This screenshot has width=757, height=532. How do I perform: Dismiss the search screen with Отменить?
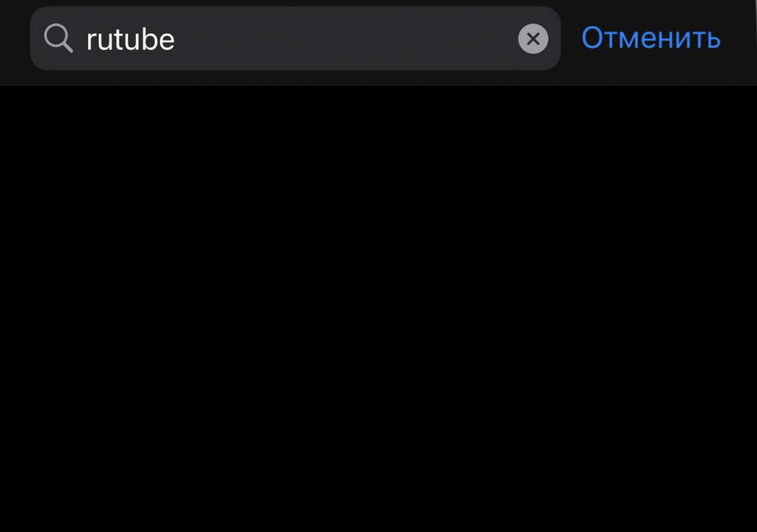(651, 38)
